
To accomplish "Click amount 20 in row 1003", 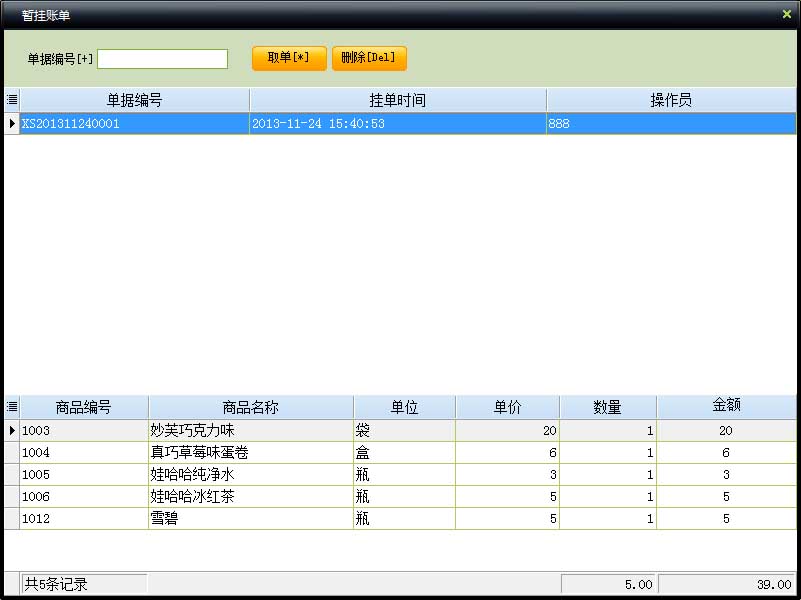I will (x=726, y=430).
